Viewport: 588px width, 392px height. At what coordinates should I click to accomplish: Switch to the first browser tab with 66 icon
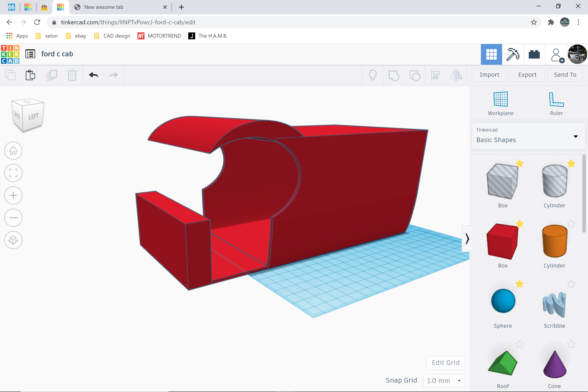coord(12,7)
